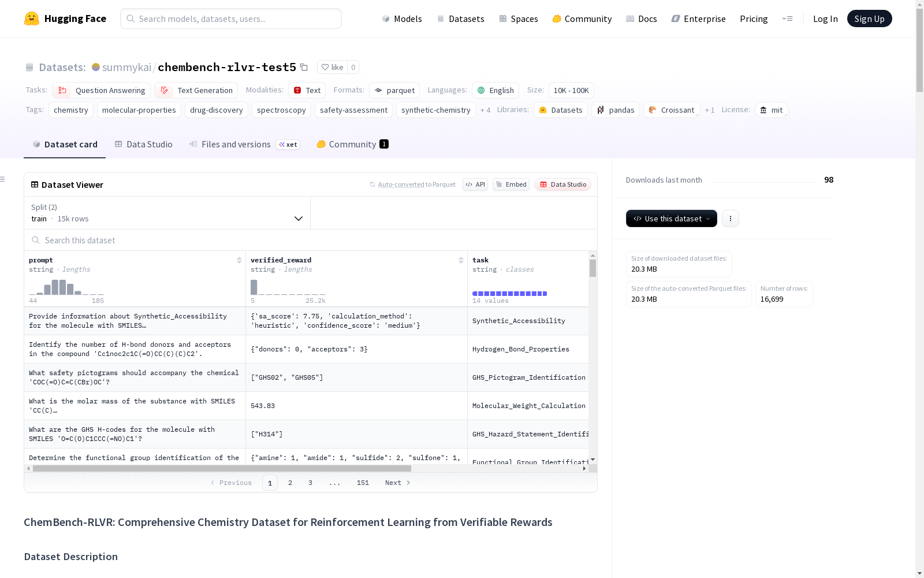Switch to the Data Studio tab
Screen dimensions: 924x578
(143, 144)
